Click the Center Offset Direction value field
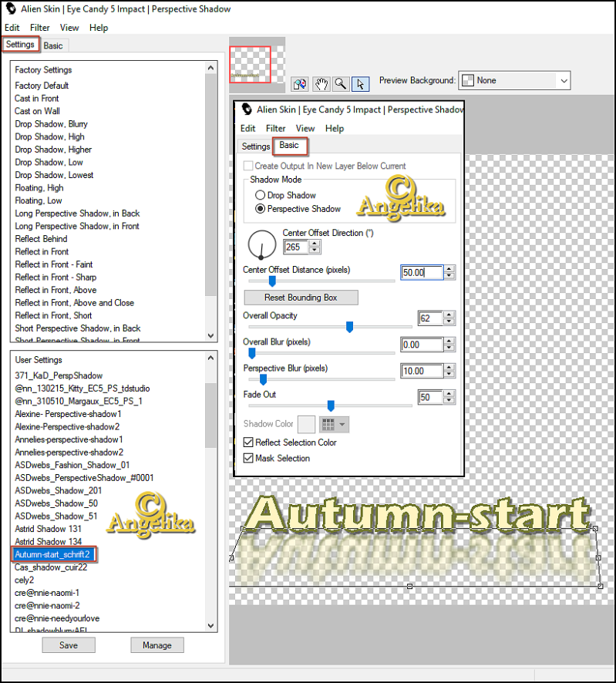 click(x=296, y=247)
